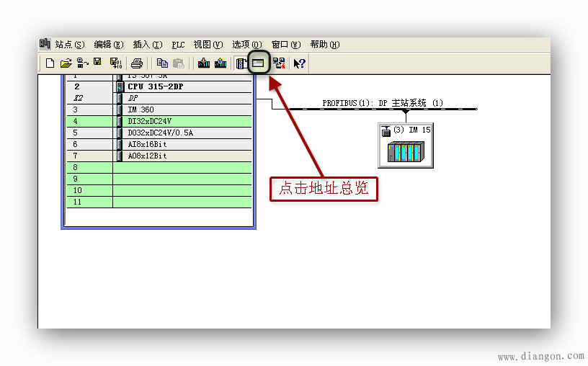The width and height of the screenshot is (588, 366).
Task: Click the Configure Network icon
Action: pyautogui.click(x=279, y=63)
